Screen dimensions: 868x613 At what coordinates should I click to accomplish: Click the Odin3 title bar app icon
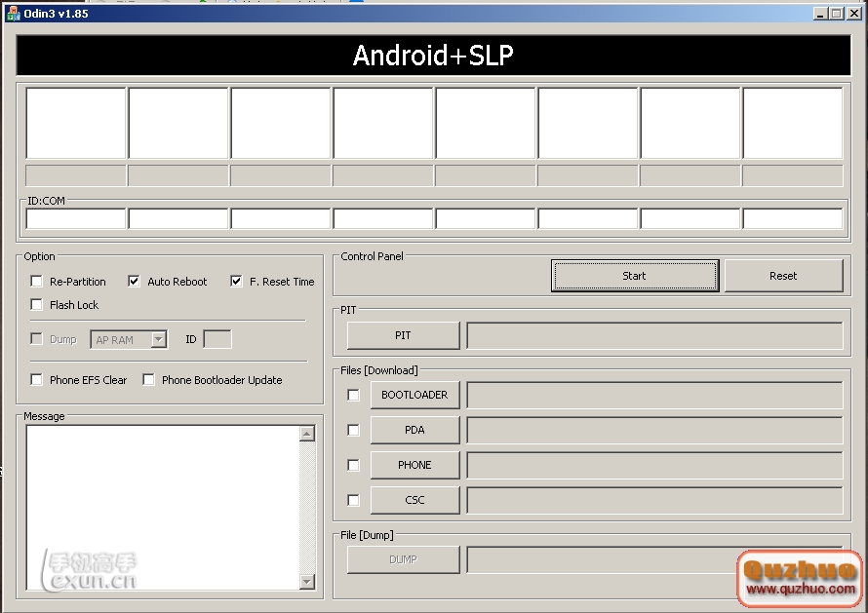(x=14, y=14)
